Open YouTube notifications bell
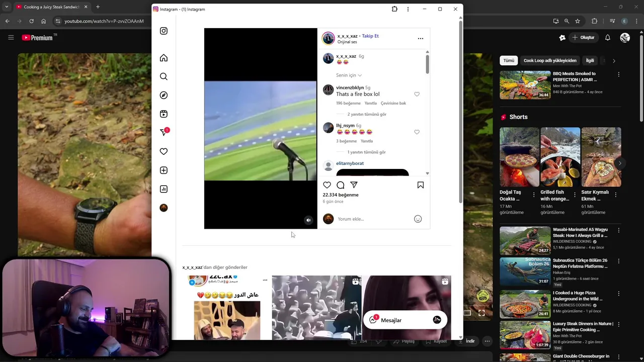Screen dimensions: 644x362 click(x=608, y=38)
